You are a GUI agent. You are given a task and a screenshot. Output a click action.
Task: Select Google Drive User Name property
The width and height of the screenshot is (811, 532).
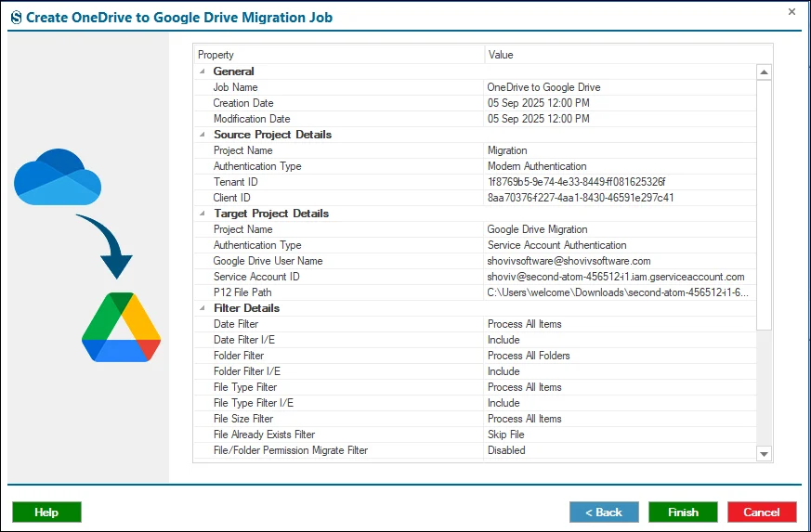(268, 261)
